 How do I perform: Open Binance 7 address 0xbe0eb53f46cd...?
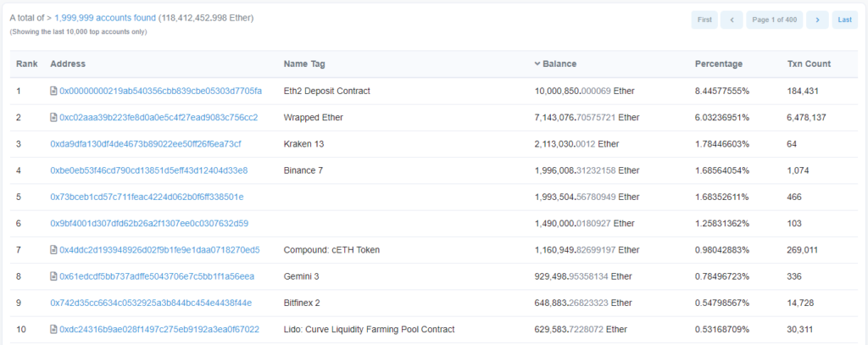pyautogui.click(x=148, y=170)
